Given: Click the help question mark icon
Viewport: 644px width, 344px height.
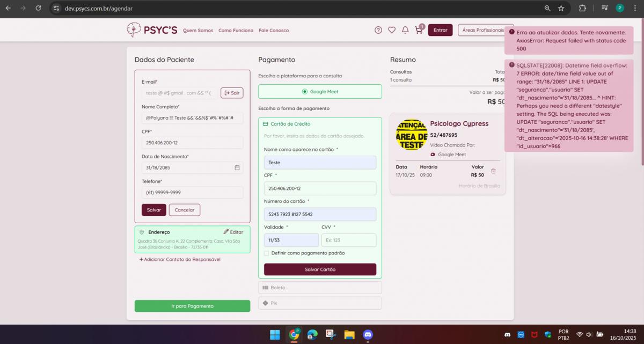Looking at the screenshot, I should [378, 30].
